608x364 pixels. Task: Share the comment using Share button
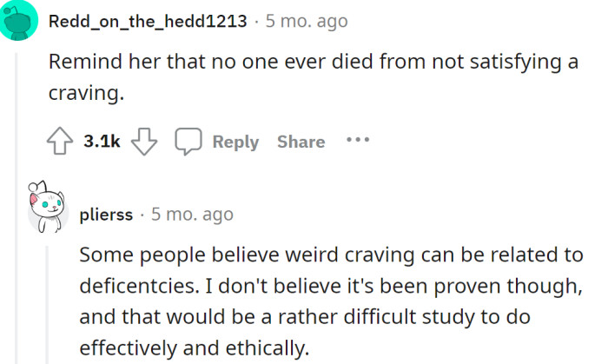(301, 142)
